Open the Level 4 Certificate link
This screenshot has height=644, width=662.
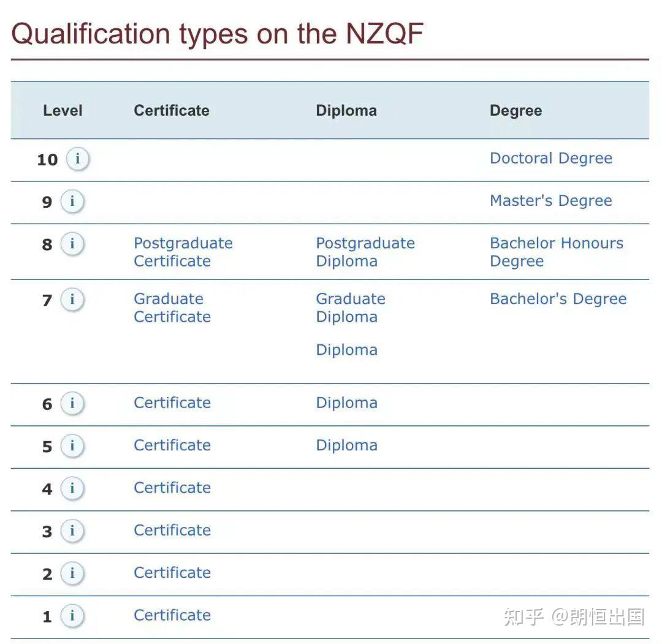(x=172, y=488)
